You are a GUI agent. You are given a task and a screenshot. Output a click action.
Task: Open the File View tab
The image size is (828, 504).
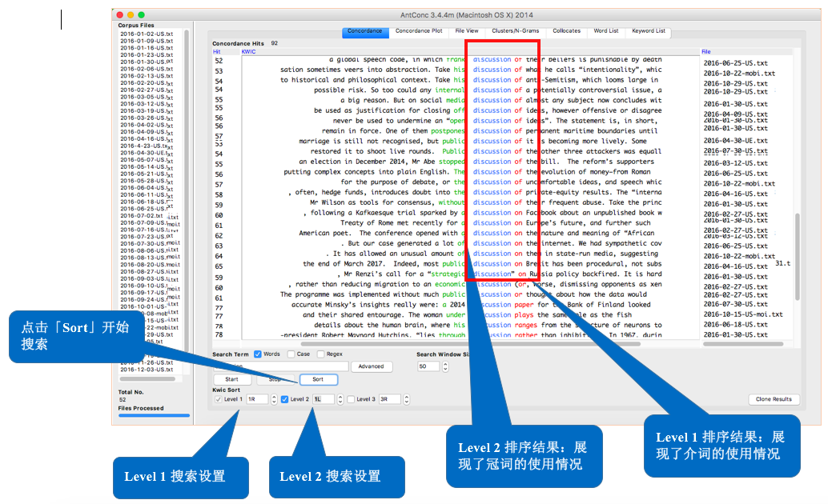pos(467,32)
